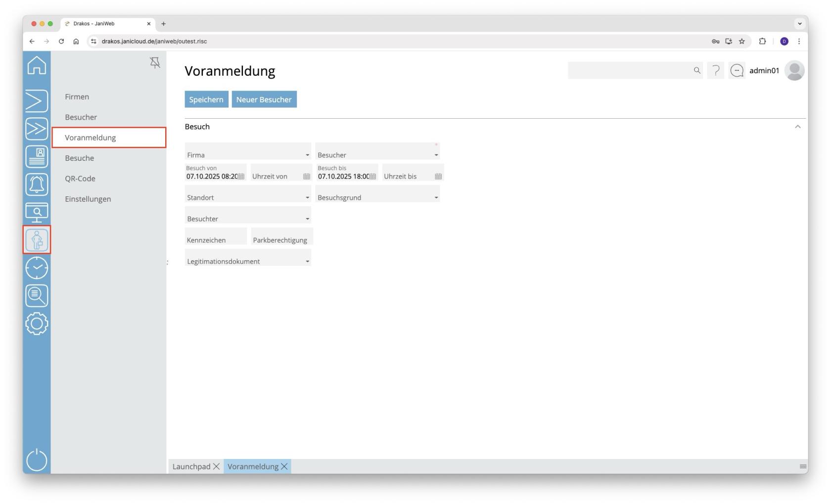
Task: Click the gear settings icon in the sidebar
Action: point(37,324)
